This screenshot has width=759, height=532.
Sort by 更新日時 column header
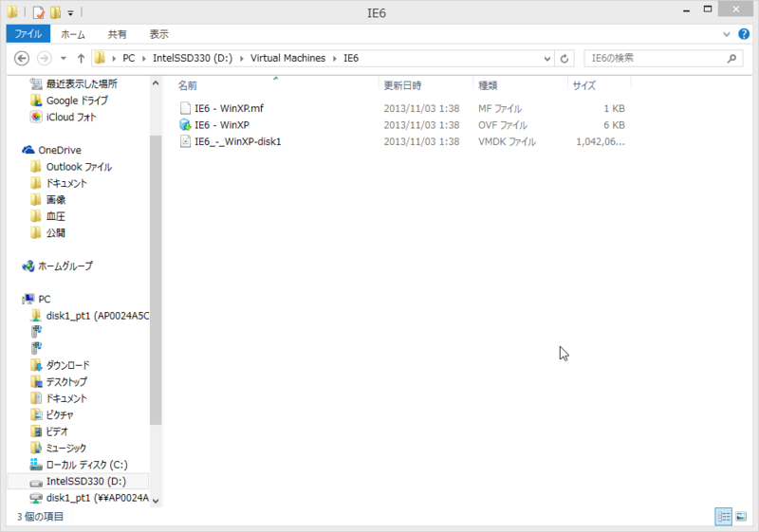(x=402, y=85)
